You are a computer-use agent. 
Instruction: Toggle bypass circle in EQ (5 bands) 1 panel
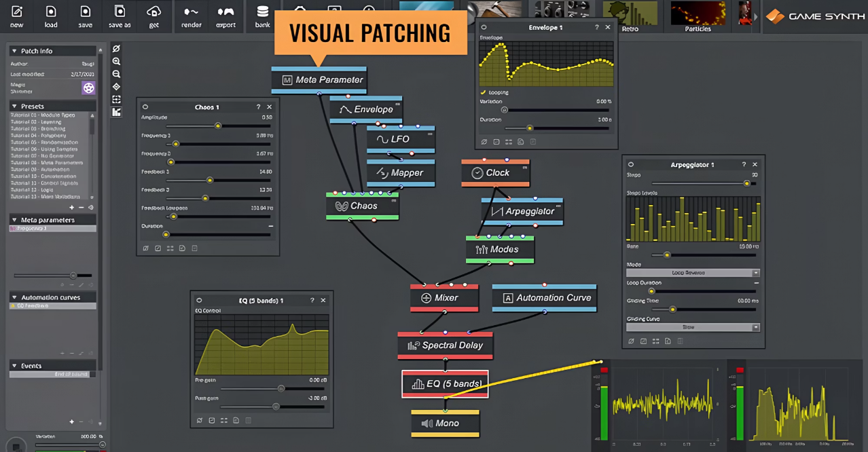[199, 300]
